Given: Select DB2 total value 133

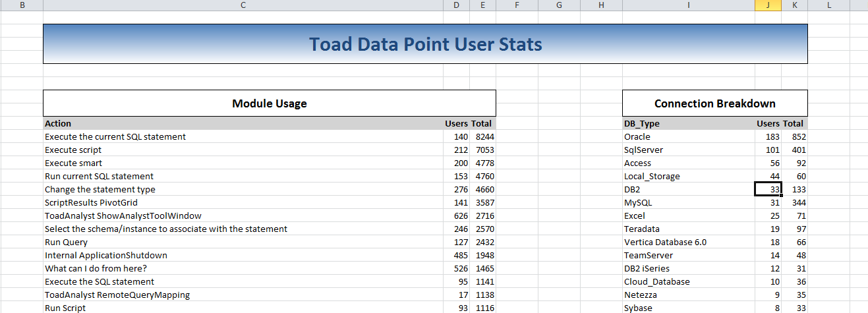Looking at the screenshot, I should [794, 189].
